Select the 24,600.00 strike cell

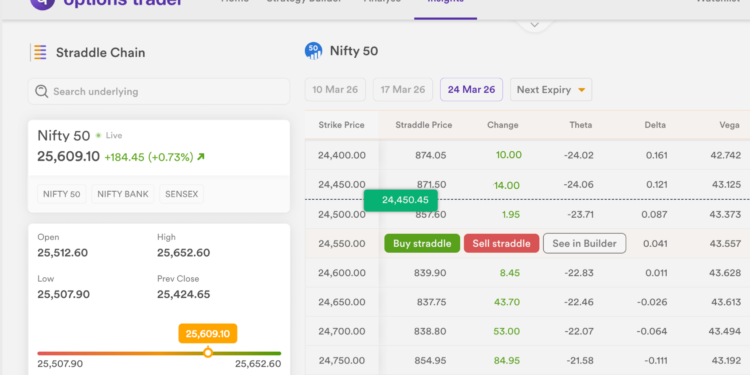pos(342,273)
